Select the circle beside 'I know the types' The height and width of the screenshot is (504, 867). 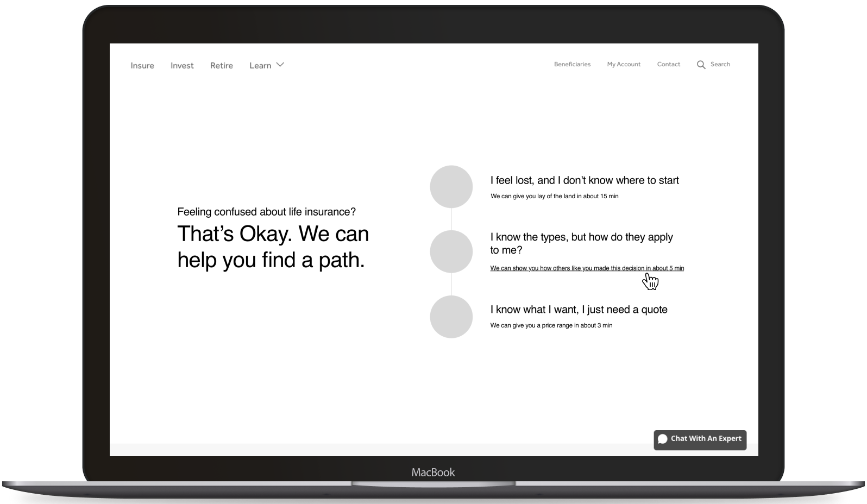(x=451, y=251)
